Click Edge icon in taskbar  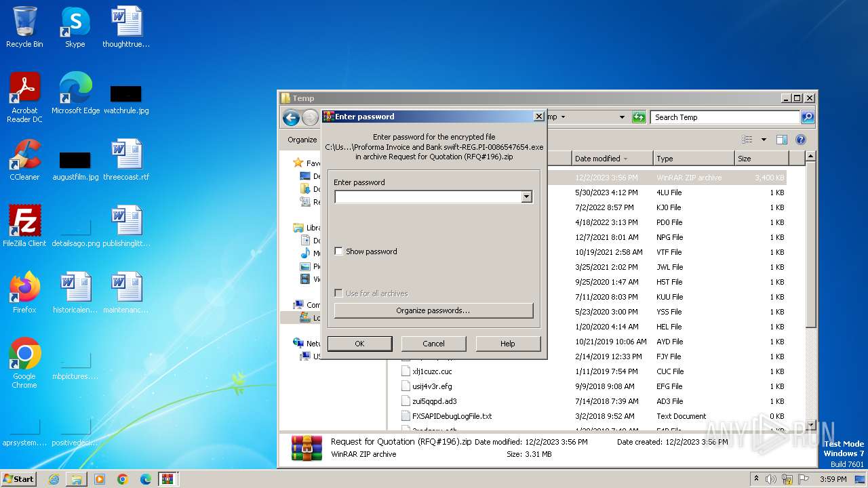pyautogui.click(x=145, y=479)
